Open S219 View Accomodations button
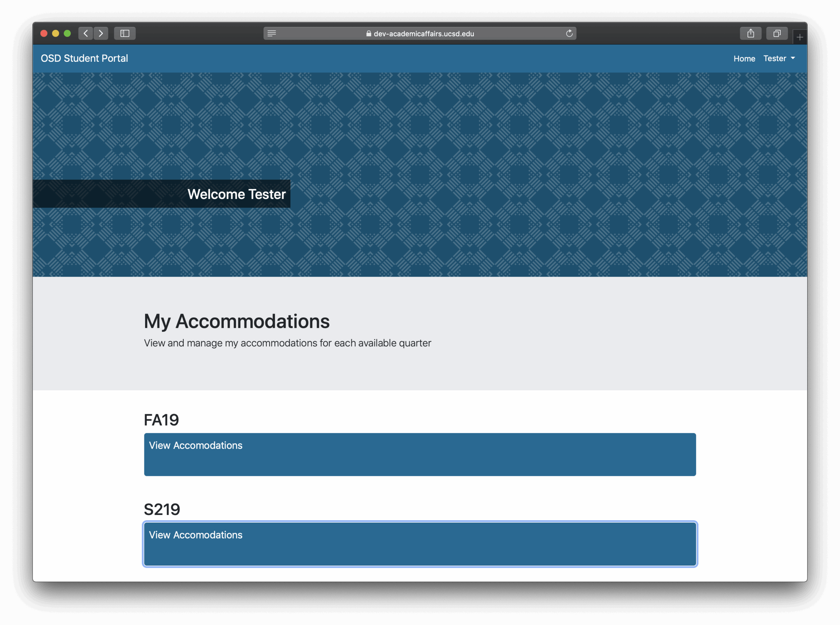 pos(419,544)
